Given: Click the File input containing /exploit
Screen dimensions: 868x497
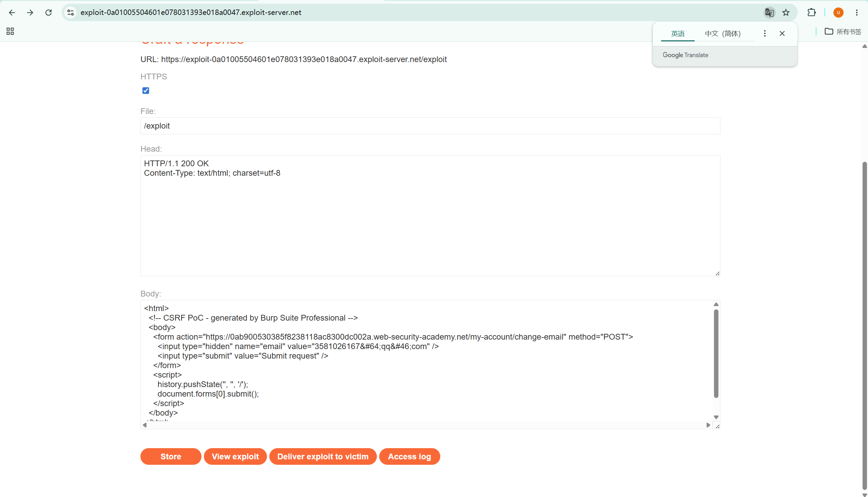Looking at the screenshot, I should tap(430, 126).
